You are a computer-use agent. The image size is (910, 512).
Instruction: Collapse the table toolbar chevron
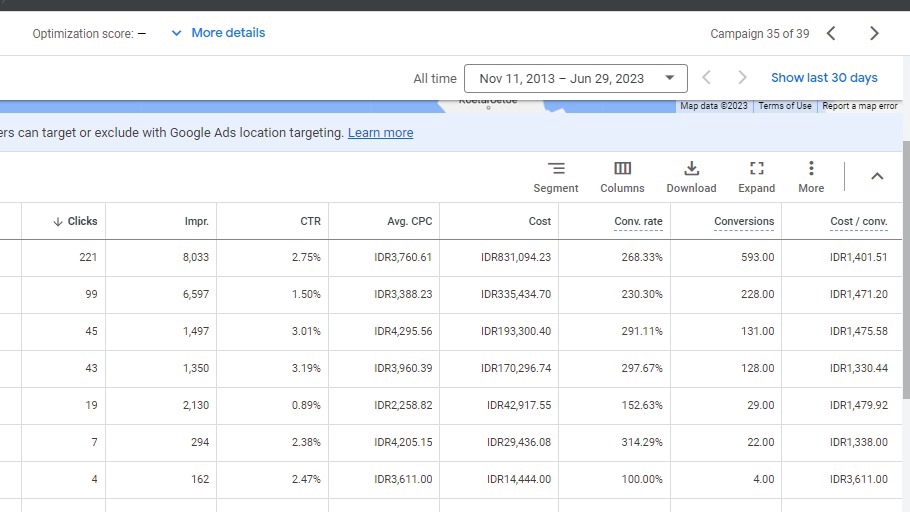(x=877, y=176)
